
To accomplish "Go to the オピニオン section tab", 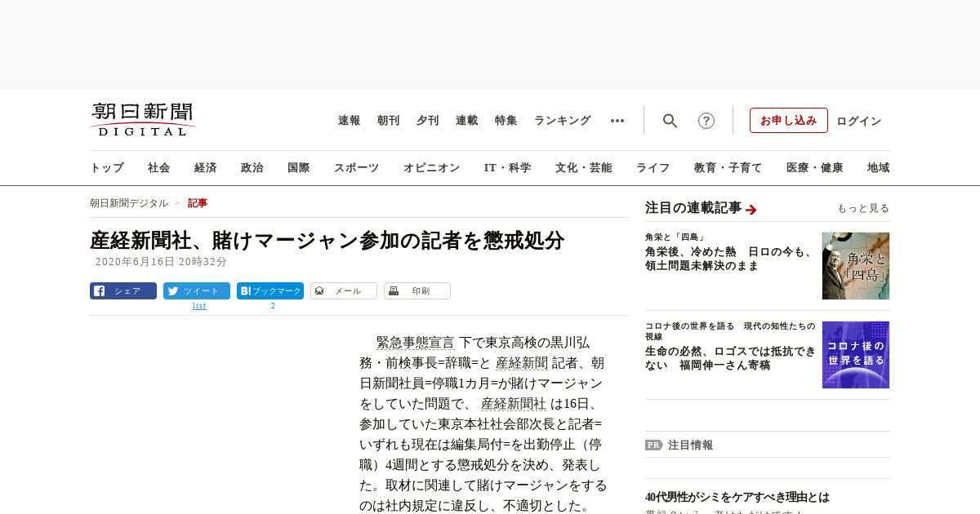I will point(431,168).
